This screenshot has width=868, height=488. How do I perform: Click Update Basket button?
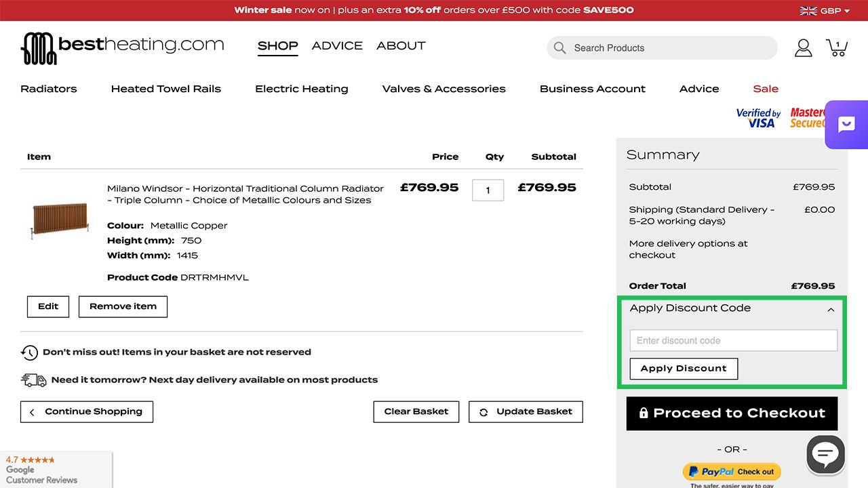click(x=526, y=411)
